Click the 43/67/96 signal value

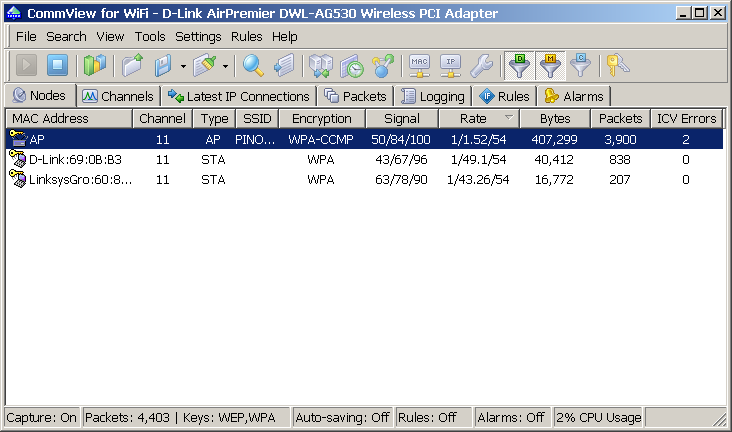[401, 160]
